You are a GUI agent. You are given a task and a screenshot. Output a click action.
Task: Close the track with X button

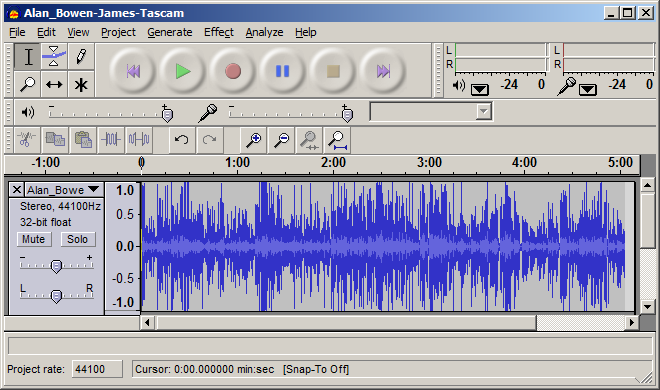pos(16,190)
